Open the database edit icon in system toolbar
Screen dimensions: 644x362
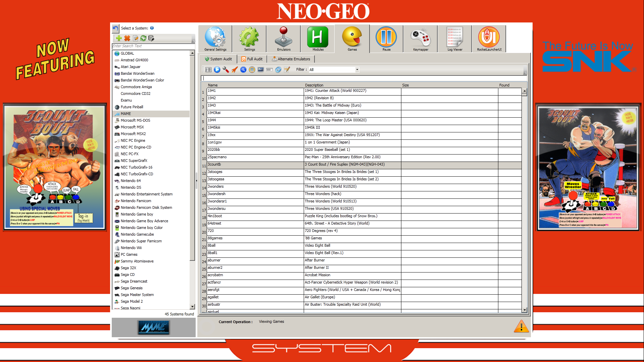click(x=151, y=38)
